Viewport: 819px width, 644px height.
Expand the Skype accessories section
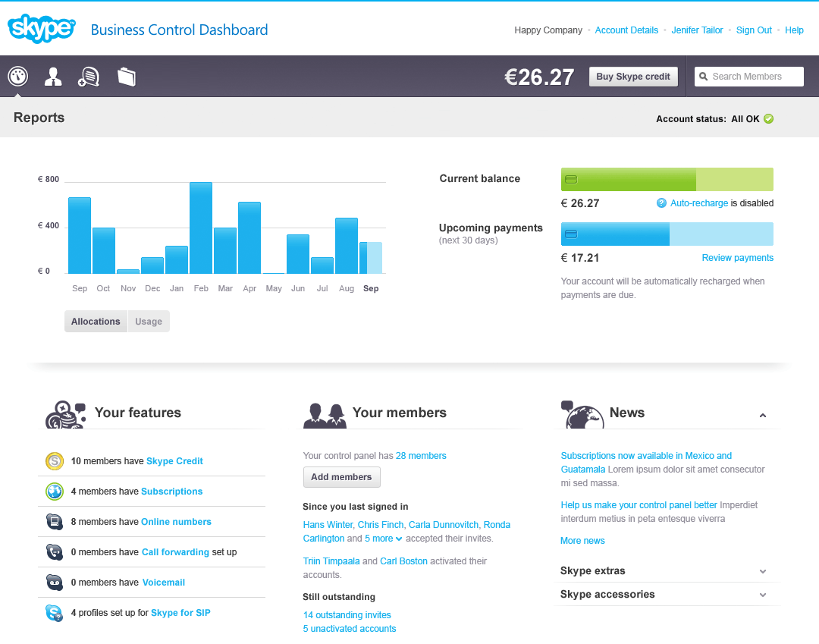point(763,595)
